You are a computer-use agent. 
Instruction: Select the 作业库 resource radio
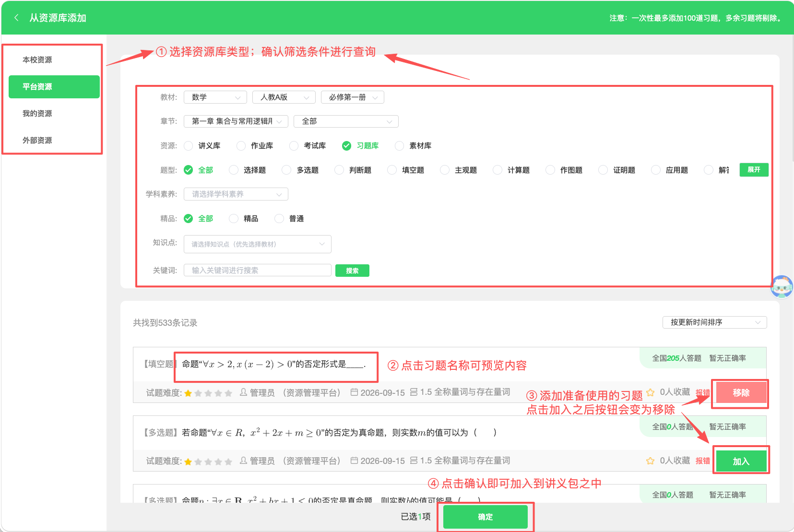(241, 145)
